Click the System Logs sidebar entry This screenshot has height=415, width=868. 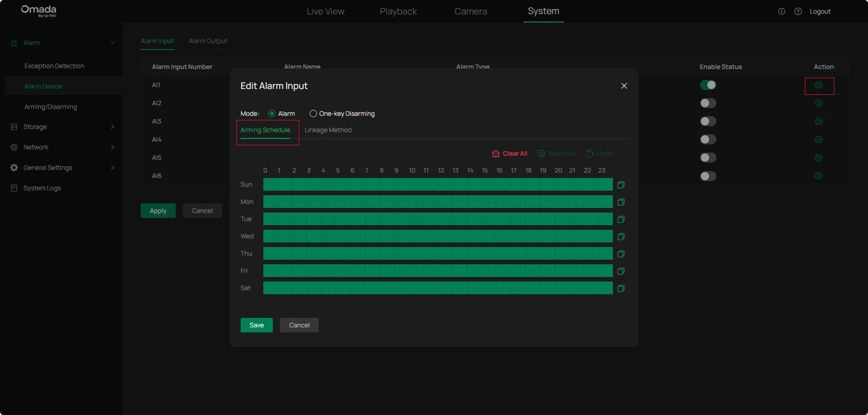tap(42, 188)
